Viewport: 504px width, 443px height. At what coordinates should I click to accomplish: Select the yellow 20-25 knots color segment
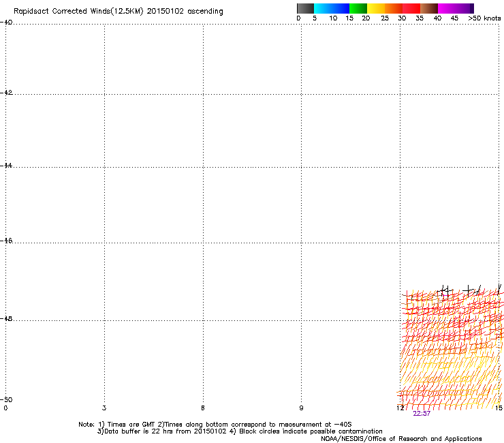(376, 8)
